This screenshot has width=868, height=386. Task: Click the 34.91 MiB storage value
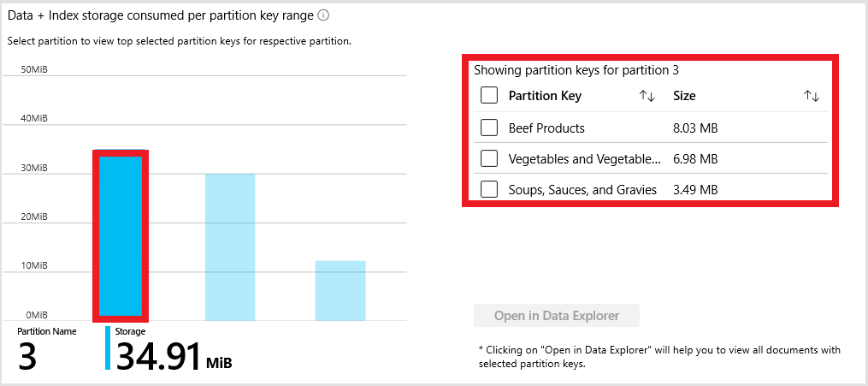point(159,355)
